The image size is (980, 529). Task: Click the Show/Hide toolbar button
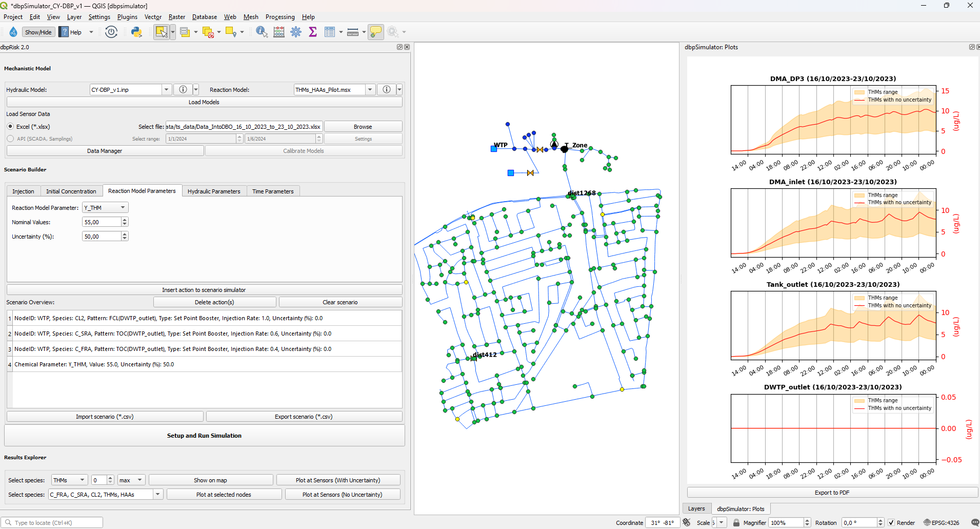[38, 32]
